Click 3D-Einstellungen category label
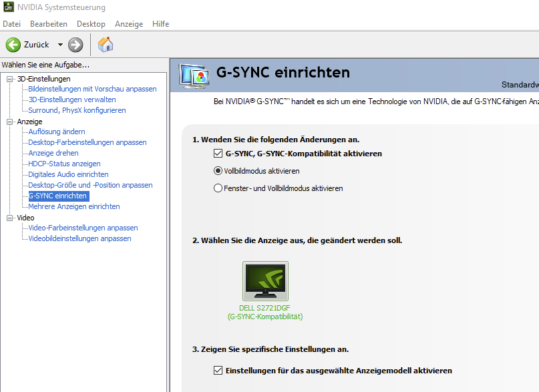The image size is (539, 392). point(43,79)
